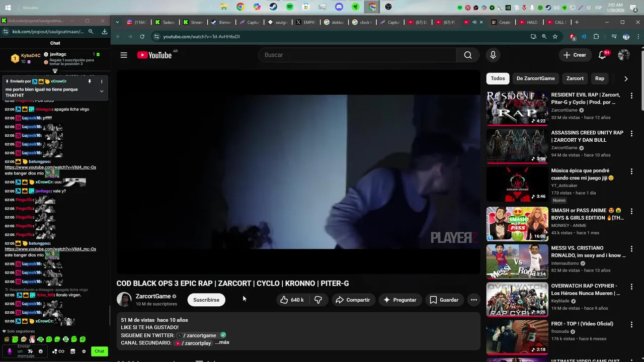The height and width of the screenshot is (362, 644).
Task: Open Chrome tab search dropdown arrow
Action: pos(117,22)
